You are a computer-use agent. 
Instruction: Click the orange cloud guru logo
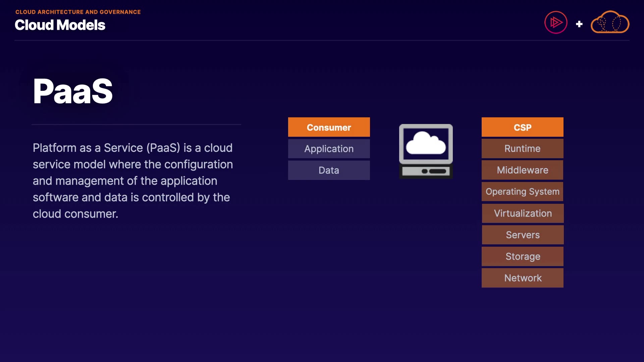(610, 22)
